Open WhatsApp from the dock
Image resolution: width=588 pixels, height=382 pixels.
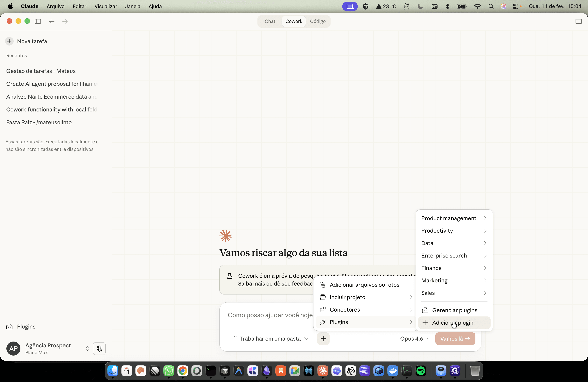(x=169, y=371)
